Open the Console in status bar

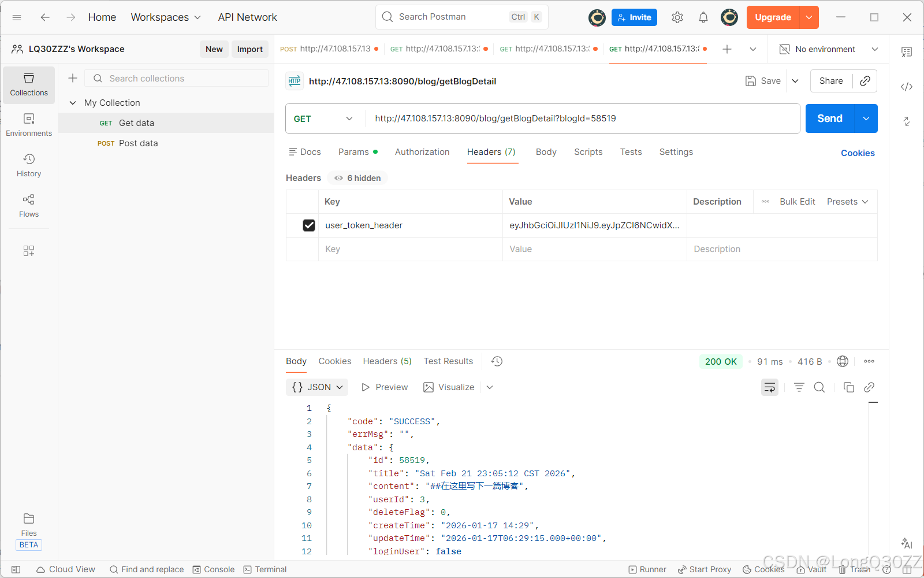coord(214,569)
